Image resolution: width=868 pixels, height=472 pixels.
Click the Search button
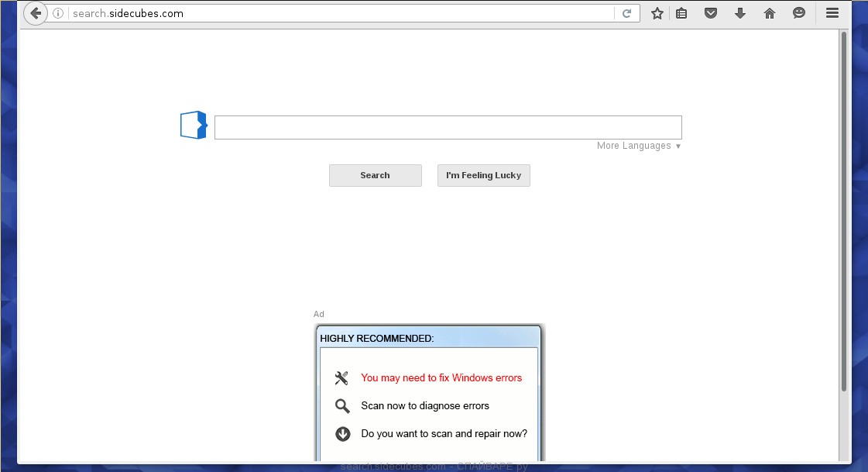tap(376, 175)
